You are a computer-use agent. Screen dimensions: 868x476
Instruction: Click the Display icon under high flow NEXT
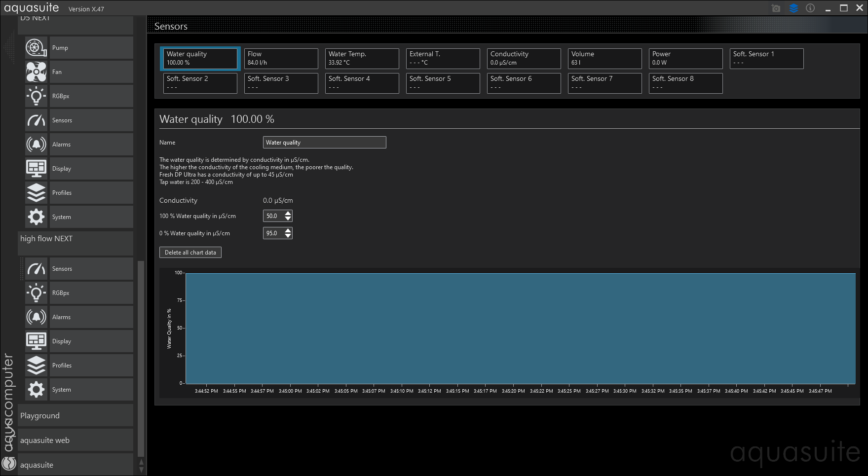click(36, 341)
